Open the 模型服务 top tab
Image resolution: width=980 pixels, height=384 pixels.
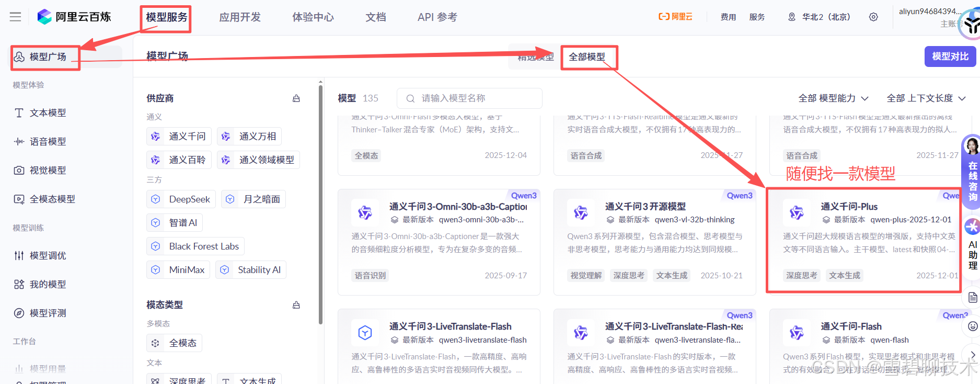point(167,17)
